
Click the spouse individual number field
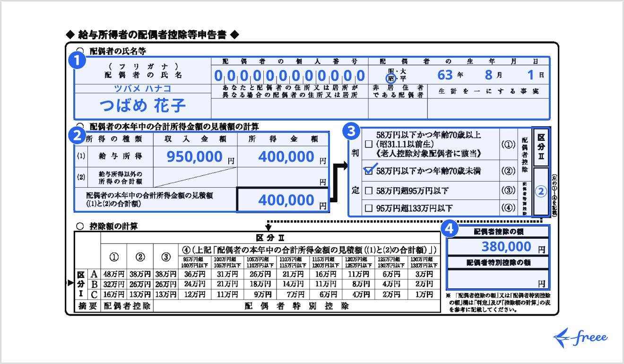click(289, 76)
